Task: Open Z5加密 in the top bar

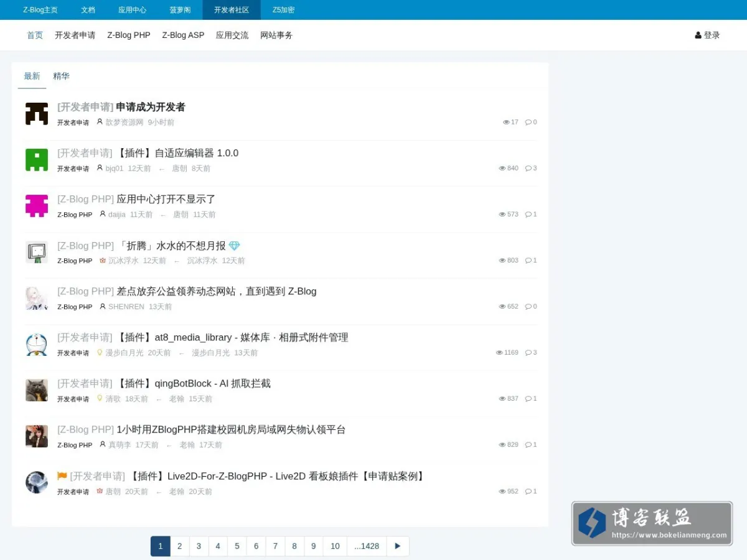Action: 284,10
